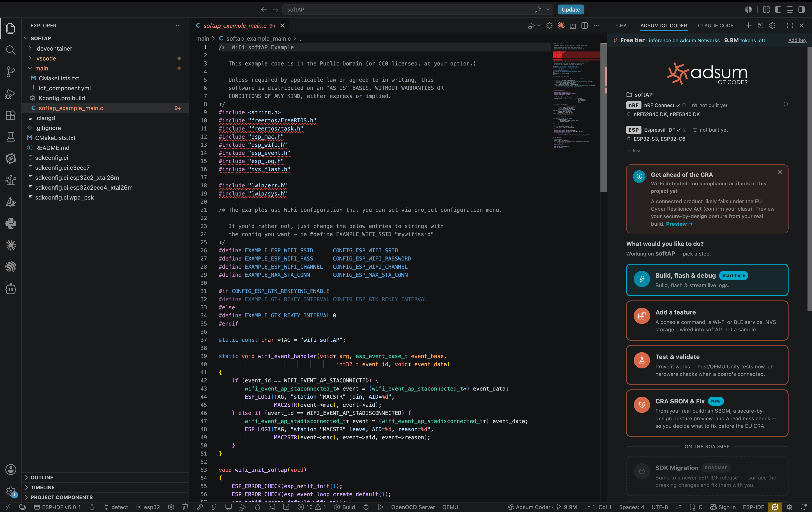The width and height of the screenshot is (812, 512).
Task: Open the Claude starburst icon in activity bar
Action: coord(11,245)
